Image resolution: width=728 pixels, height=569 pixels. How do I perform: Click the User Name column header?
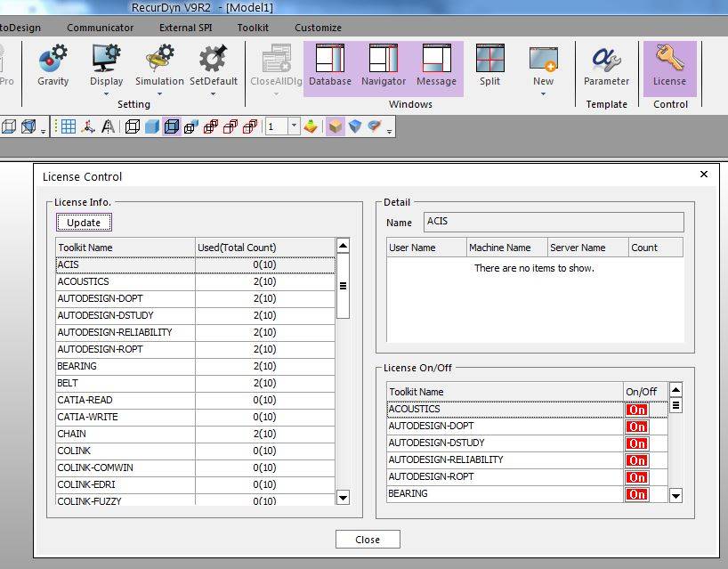coord(426,248)
